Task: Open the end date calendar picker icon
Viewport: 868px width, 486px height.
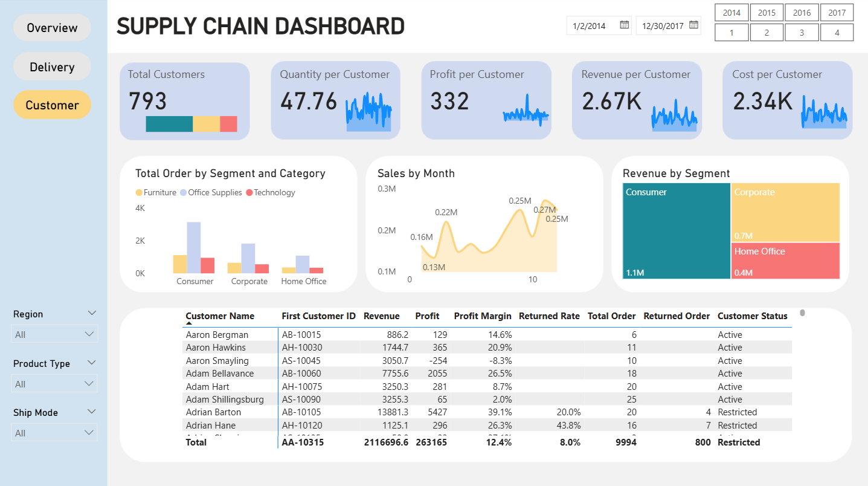Action: point(694,25)
